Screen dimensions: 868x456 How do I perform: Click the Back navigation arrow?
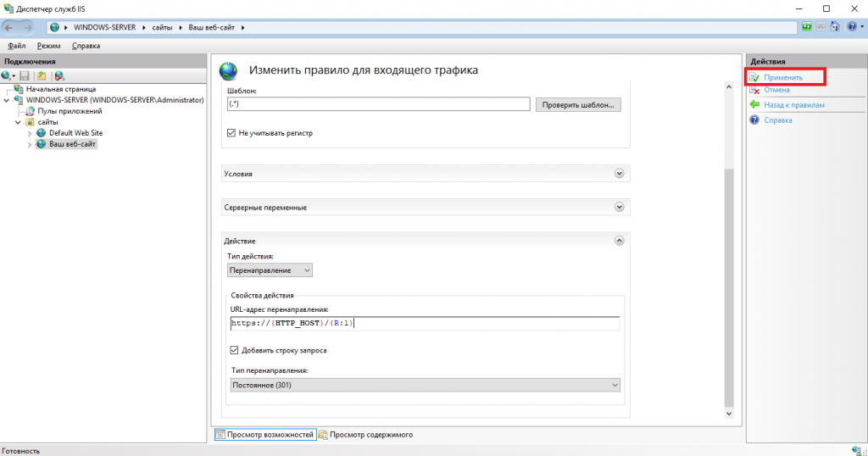pyautogui.click(x=8, y=27)
